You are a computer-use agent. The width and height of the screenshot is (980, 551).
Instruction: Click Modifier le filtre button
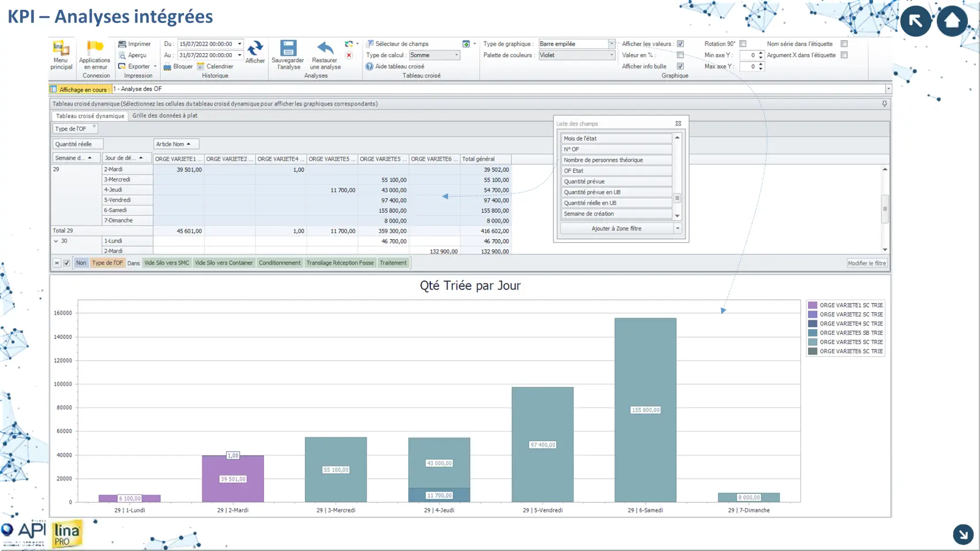coord(866,263)
